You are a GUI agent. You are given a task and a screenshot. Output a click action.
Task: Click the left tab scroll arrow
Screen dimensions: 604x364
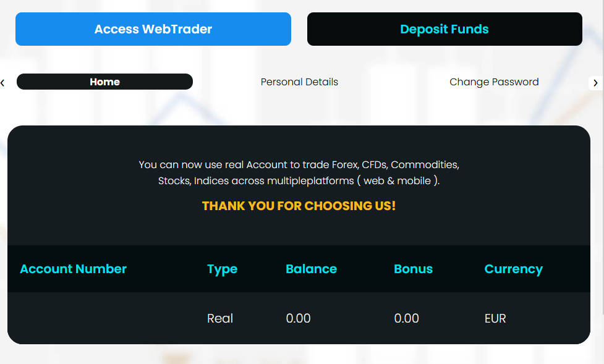click(x=3, y=82)
